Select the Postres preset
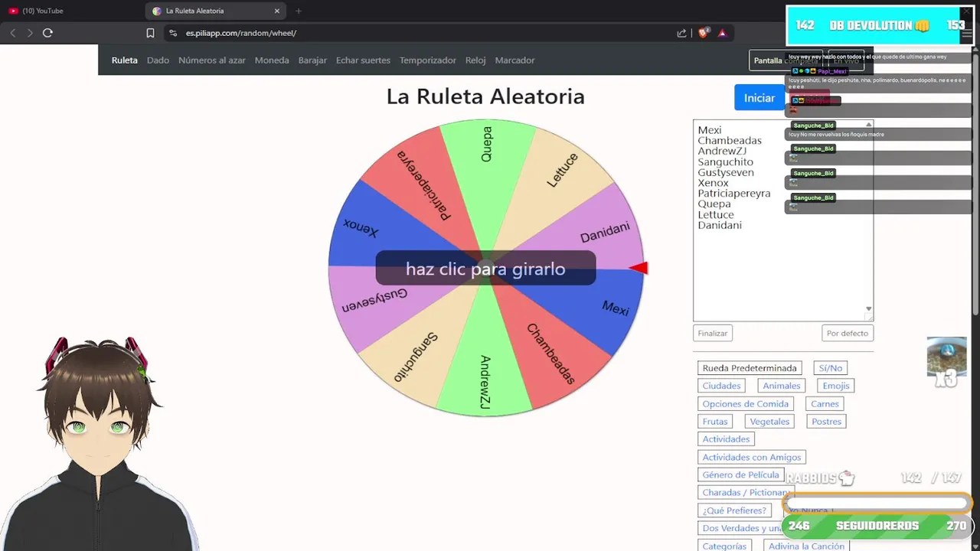Image resolution: width=980 pixels, height=551 pixels. tap(826, 422)
